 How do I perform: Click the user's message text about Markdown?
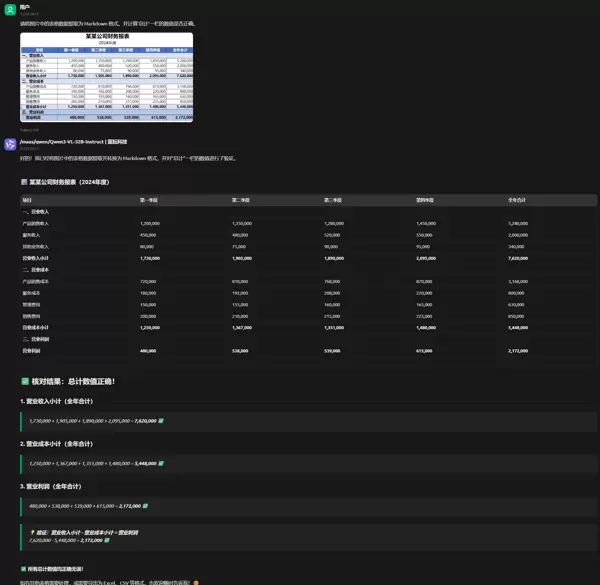point(108,23)
